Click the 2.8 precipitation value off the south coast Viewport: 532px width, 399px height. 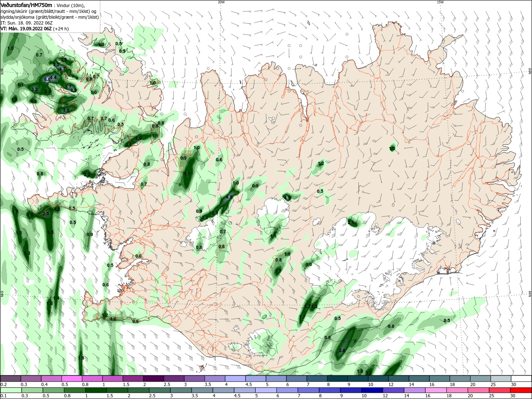click(x=342, y=351)
